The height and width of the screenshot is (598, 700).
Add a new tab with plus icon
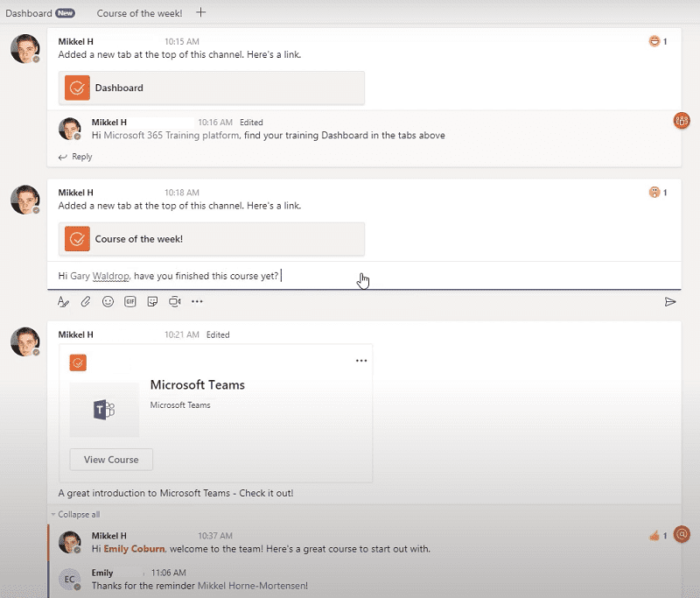[x=201, y=12]
